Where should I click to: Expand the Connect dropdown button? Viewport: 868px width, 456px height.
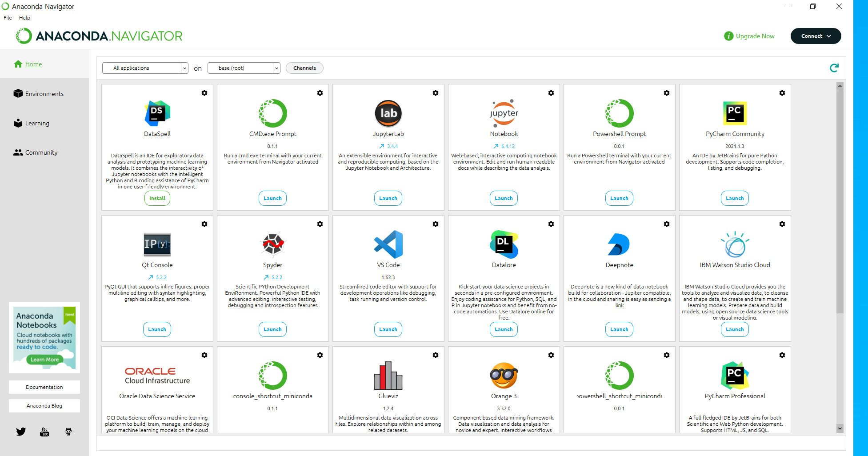(x=816, y=36)
